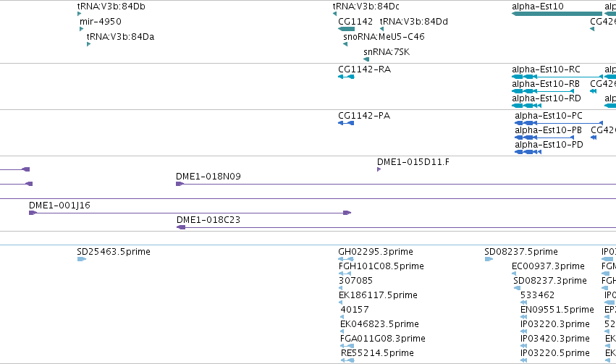Select the snoRNA:MeU5-C46 label

384,37
